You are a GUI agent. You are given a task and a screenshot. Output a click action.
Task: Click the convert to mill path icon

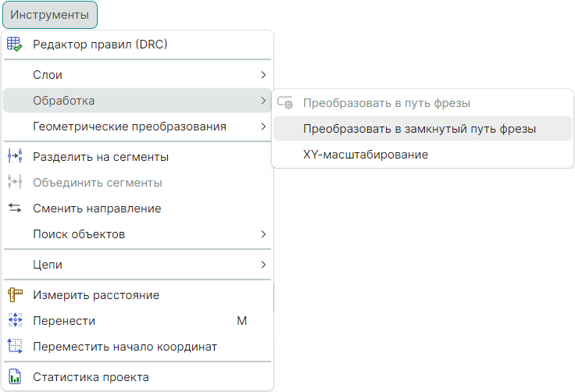point(286,103)
